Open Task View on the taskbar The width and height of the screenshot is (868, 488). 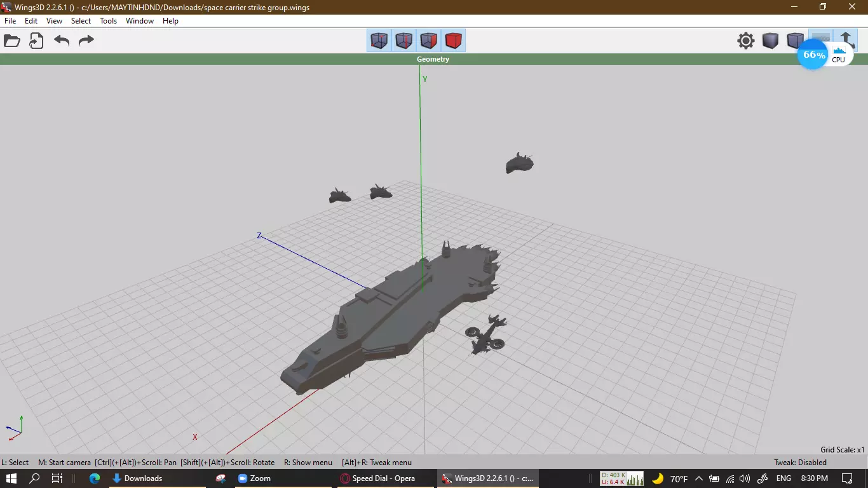coord(57,478)
